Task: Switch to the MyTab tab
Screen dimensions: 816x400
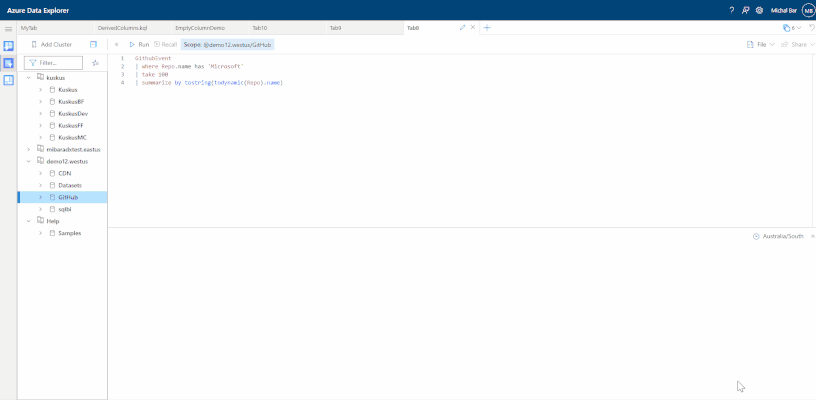Action: tap(55, 28)
